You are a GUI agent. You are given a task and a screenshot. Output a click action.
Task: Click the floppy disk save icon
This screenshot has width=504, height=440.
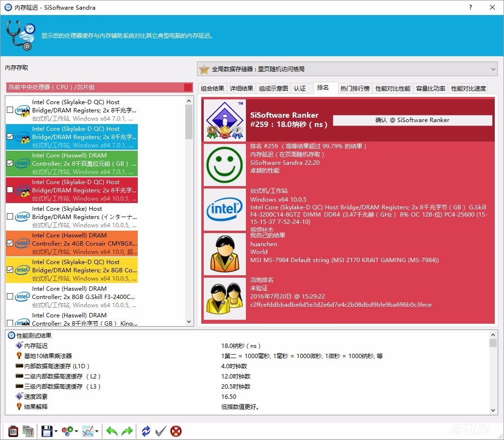click(47, 431)
